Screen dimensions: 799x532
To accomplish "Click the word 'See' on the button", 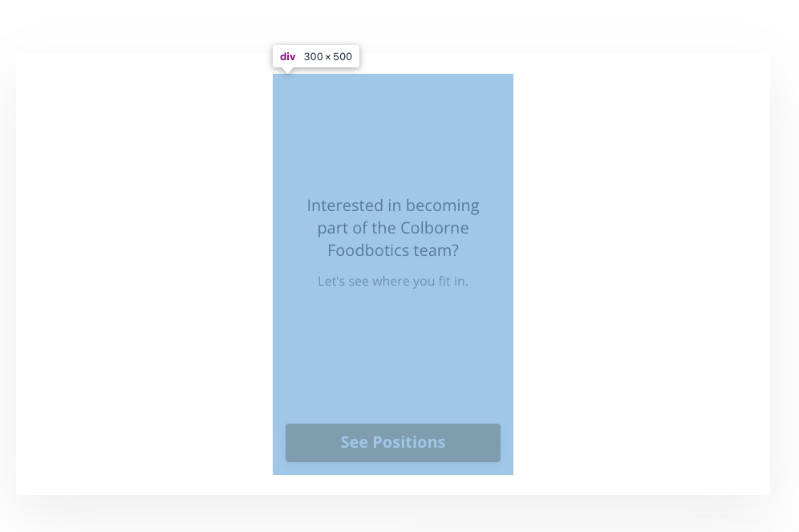I will point(354,442).
